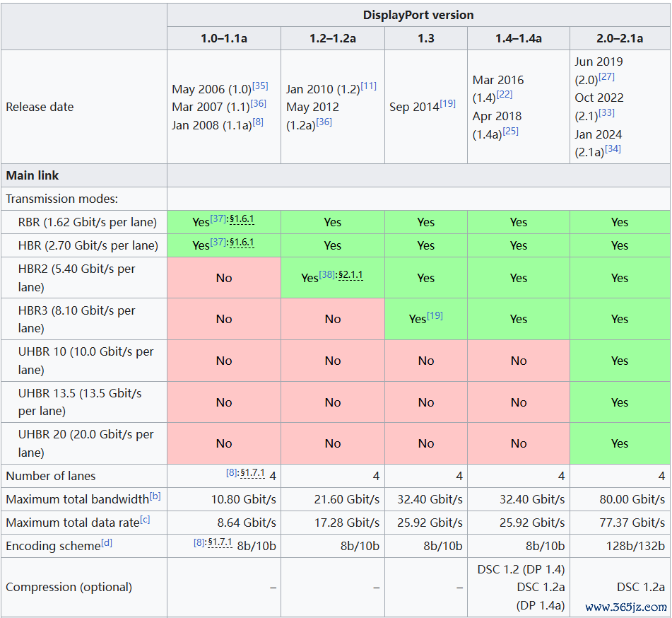Screen dimensions: 672x618
Task: Select the '2.0–2.1a' column header
Action: (x=620, y=39)
